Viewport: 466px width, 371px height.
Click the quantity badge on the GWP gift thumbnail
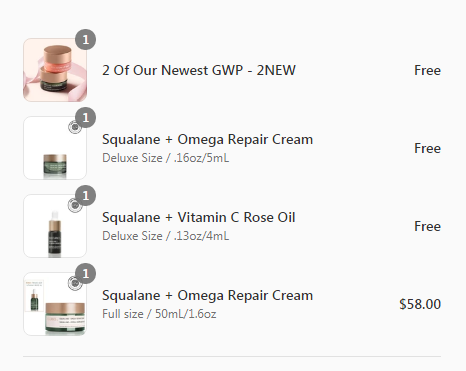tap(86, 40)
